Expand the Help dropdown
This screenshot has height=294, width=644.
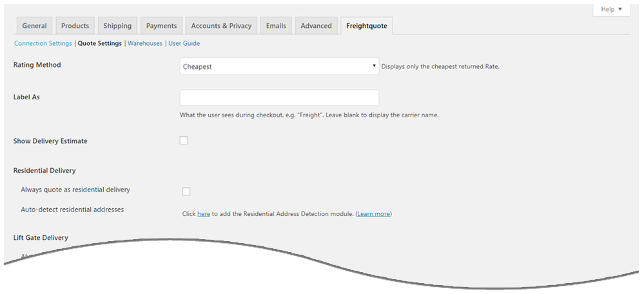click(611, 9)
